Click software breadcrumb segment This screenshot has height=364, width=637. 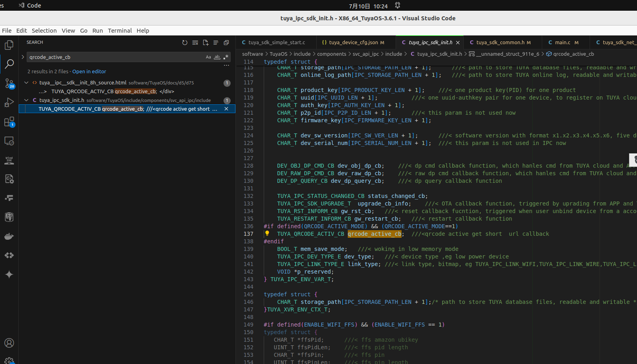click(253, 54)
